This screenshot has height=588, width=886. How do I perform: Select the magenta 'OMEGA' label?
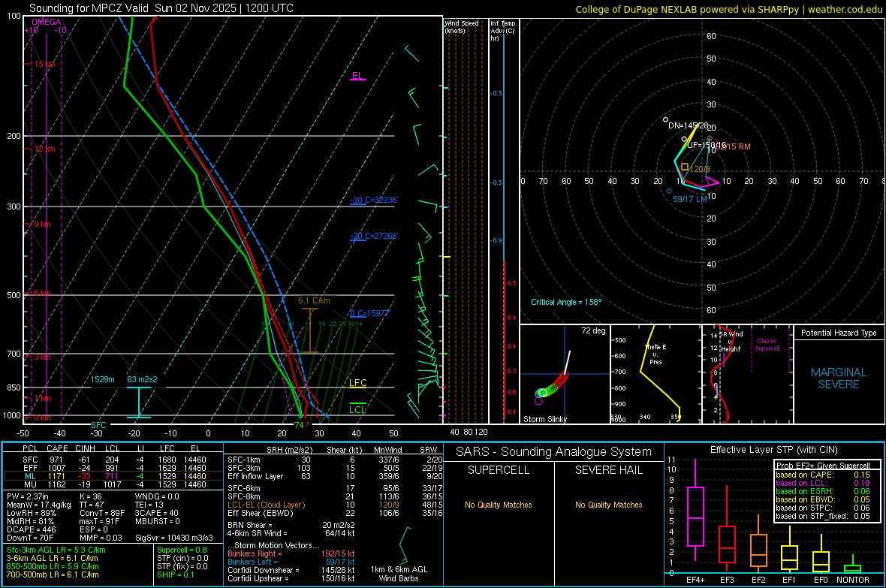[47, 22]
